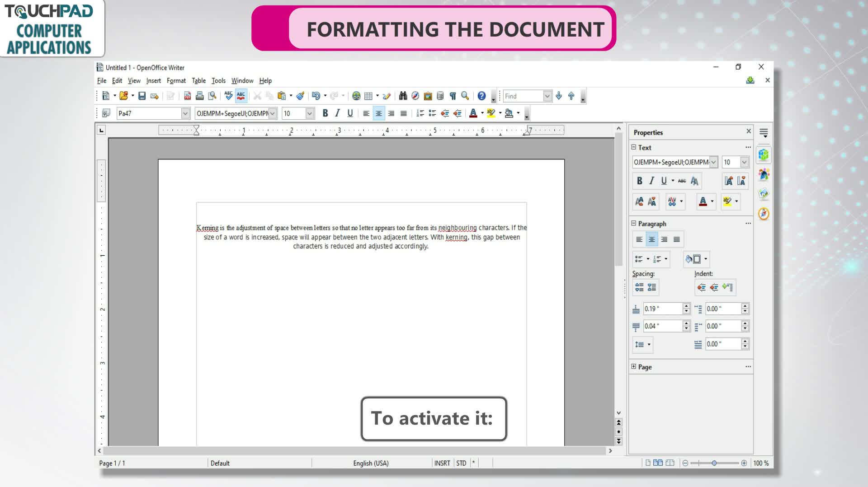Open the Edit menu

[117, 80]
